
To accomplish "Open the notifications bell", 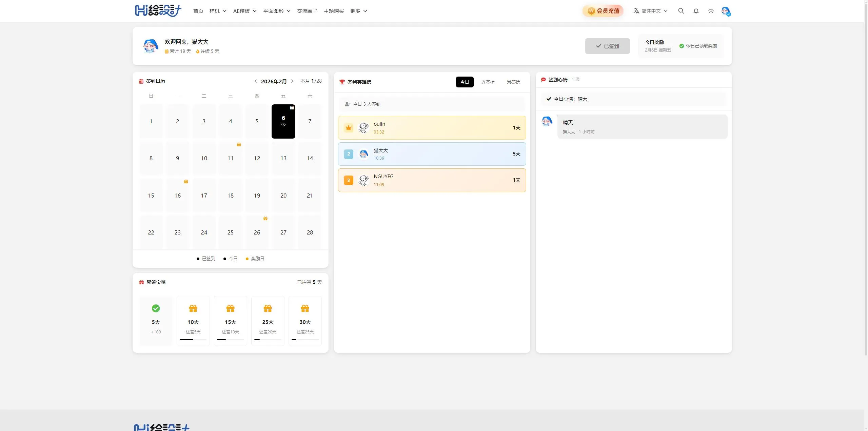I will point(696,11).
